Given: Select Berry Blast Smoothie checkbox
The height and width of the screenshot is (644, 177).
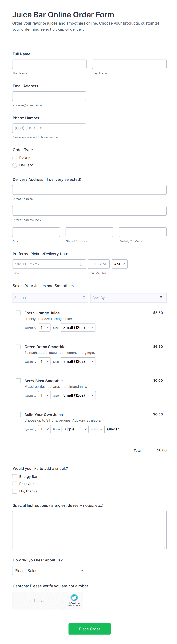Looking at the screenshot, I should [18, 381].
